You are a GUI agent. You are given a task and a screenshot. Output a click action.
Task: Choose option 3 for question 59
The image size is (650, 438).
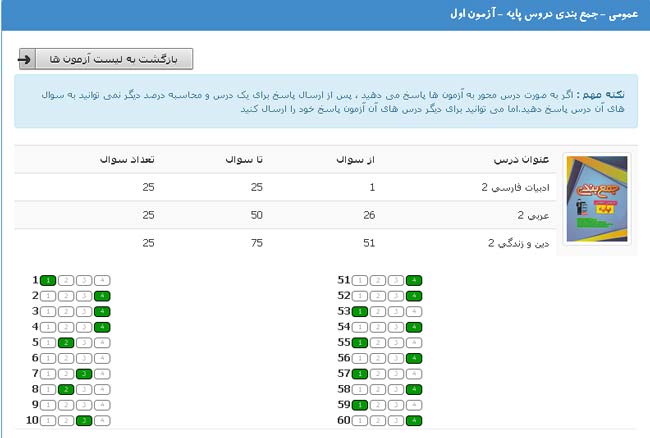pyautogui.click(x=396, y=405)
